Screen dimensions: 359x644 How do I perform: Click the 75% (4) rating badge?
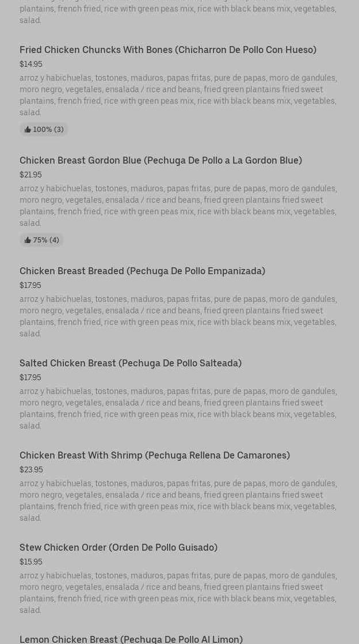pyautogui.click(x=42, y=240)
